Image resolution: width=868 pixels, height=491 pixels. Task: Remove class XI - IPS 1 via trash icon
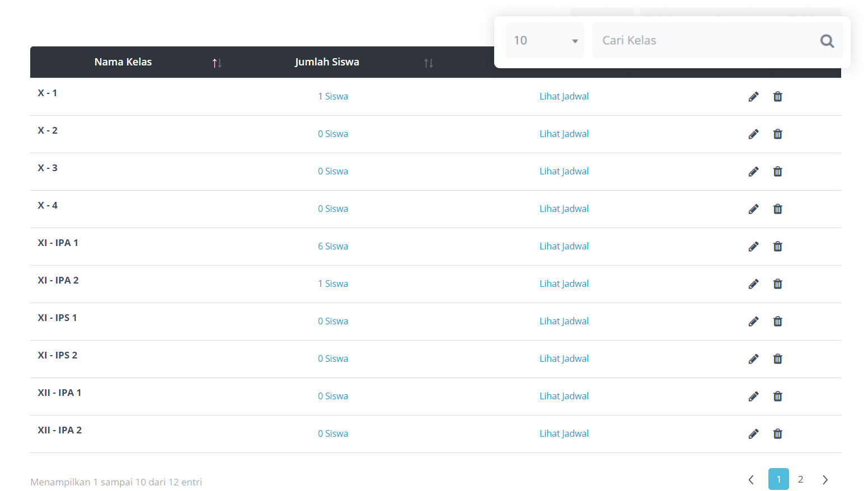click(777, 322)
